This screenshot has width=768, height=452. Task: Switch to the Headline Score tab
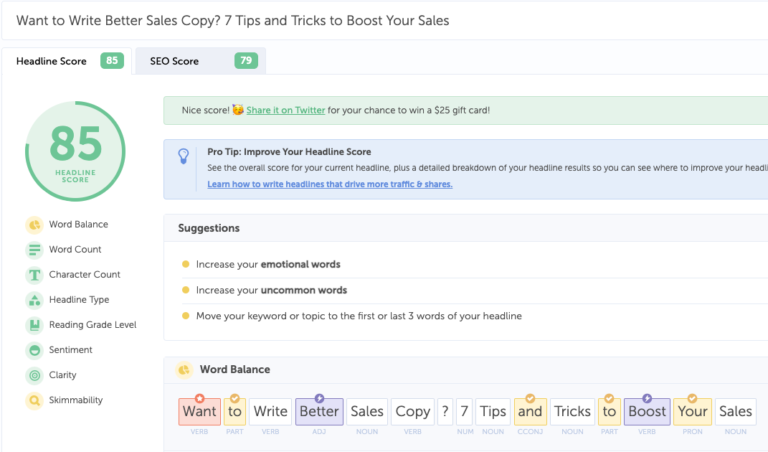point(67,61)
